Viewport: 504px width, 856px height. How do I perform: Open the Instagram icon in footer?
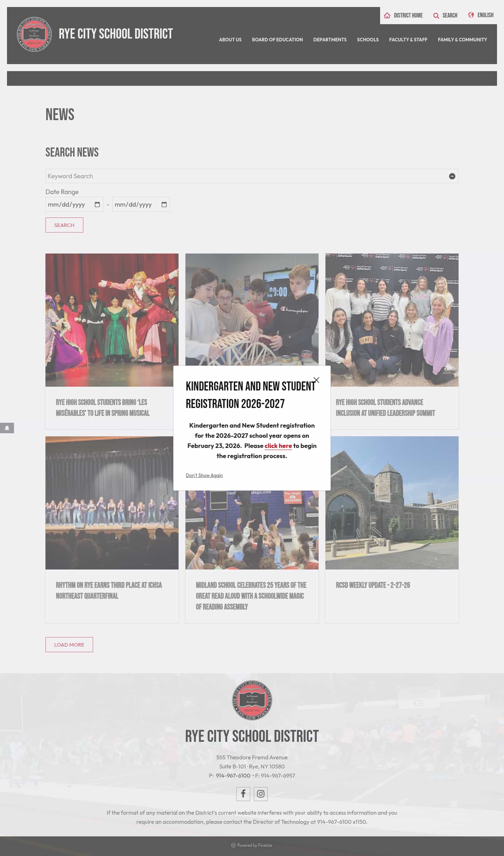[261, 794]
